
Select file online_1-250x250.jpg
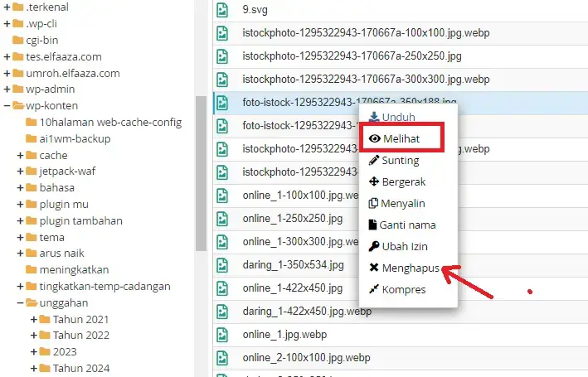point(293,219)
